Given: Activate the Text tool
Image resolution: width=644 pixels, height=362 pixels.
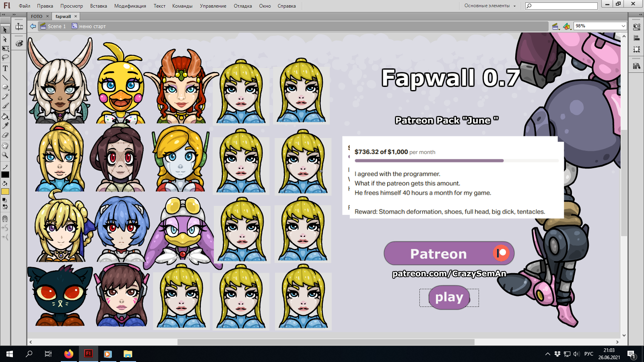Looking at the screenshot, I should [5, 68].
